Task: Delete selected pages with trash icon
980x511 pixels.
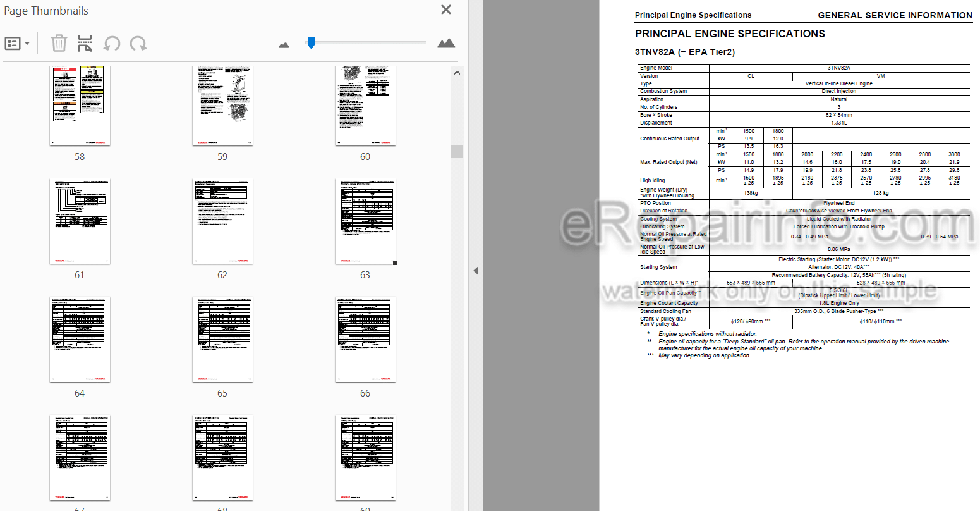Action: coord(59,44)
